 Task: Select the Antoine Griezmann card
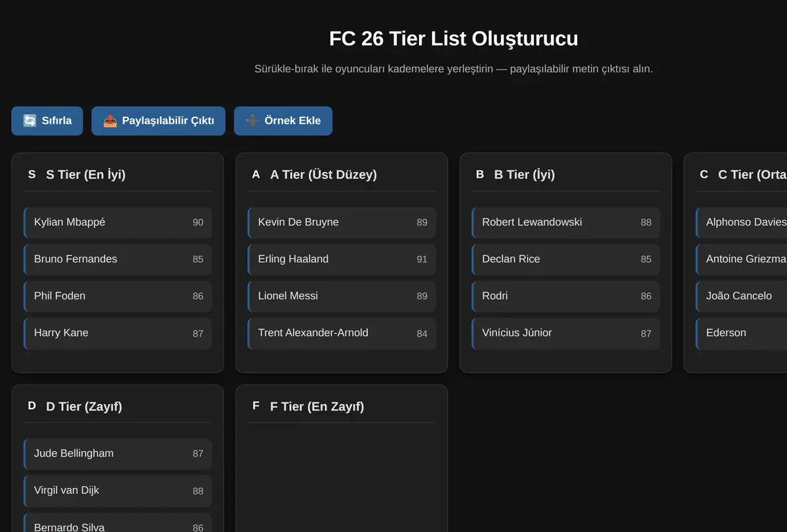pos(742,259)
